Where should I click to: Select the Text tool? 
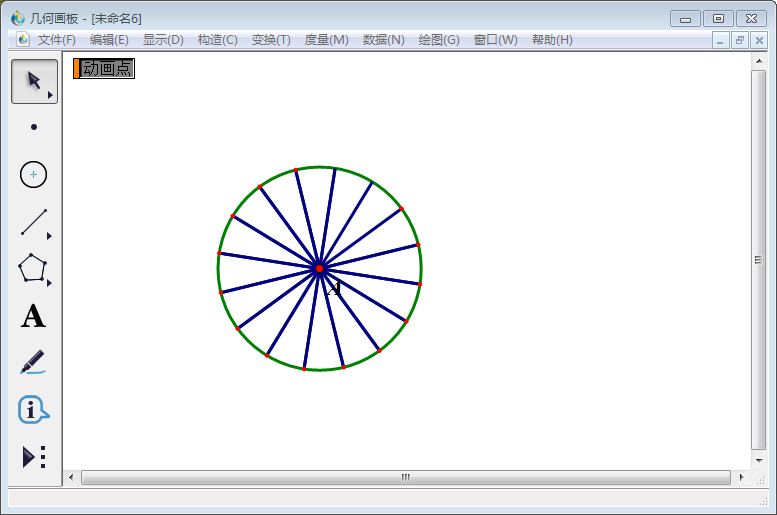coord(34,317)
